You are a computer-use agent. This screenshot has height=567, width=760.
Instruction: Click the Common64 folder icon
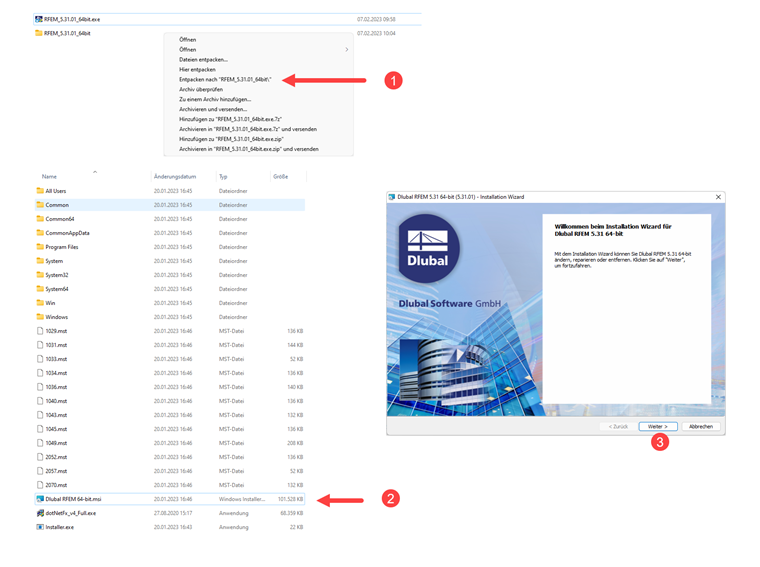(40, 219)
